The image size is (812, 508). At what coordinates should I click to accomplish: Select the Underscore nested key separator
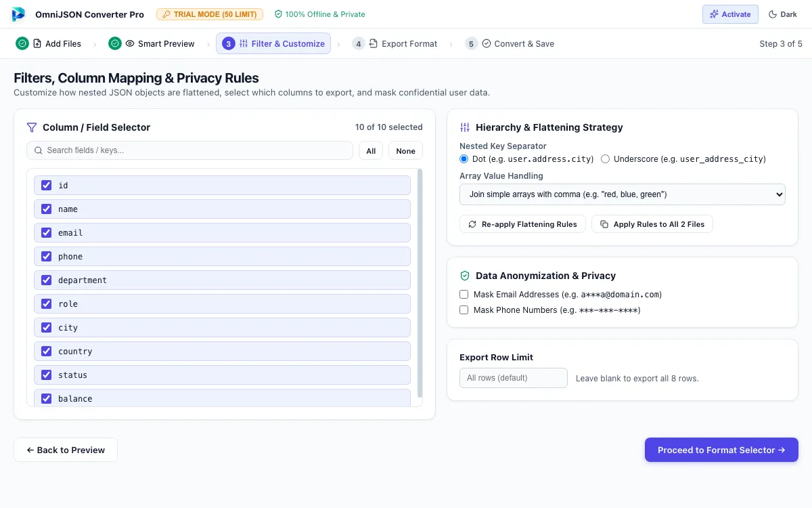[x=606, y=159]
